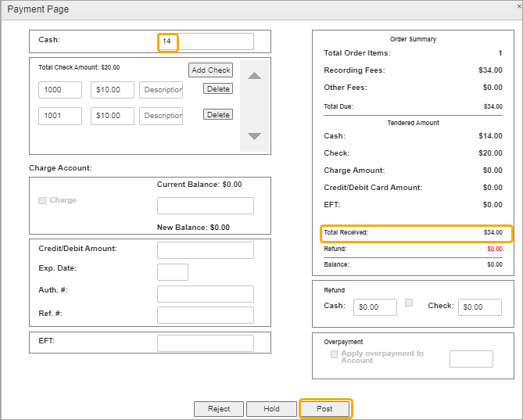Edit the Description for check 1000
The image size is (523, 420).
click(161, 90)
